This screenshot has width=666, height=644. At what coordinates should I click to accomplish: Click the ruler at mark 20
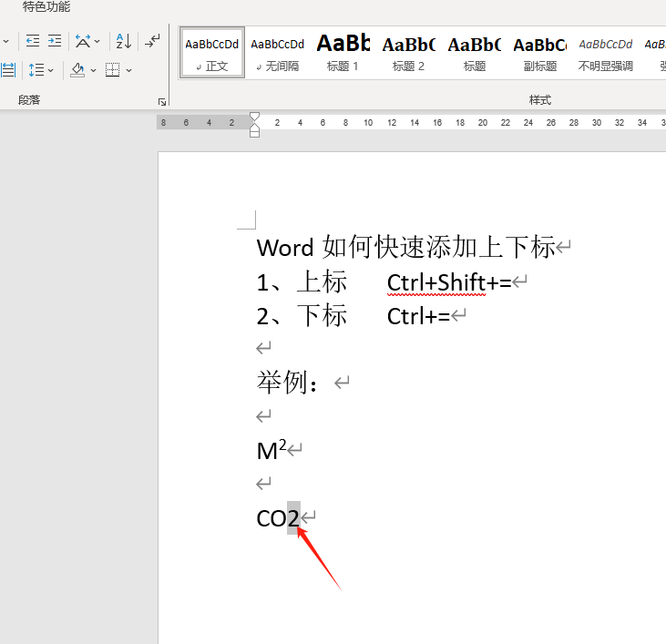[483, 123]
